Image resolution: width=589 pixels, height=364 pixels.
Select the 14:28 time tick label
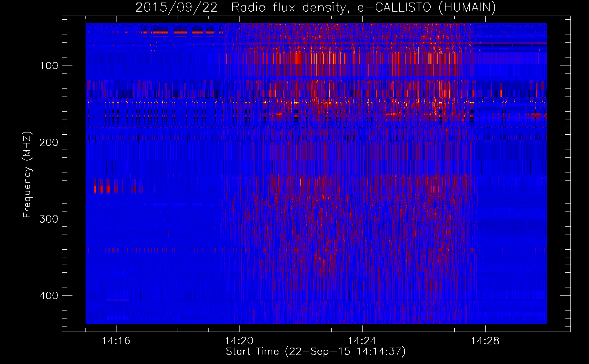click(485, 341)
